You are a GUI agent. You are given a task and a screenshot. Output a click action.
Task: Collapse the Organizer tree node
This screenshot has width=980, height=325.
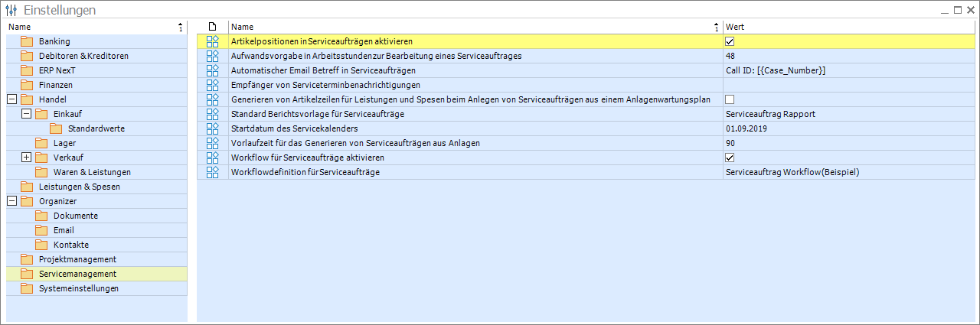click(x=12, y=201)
